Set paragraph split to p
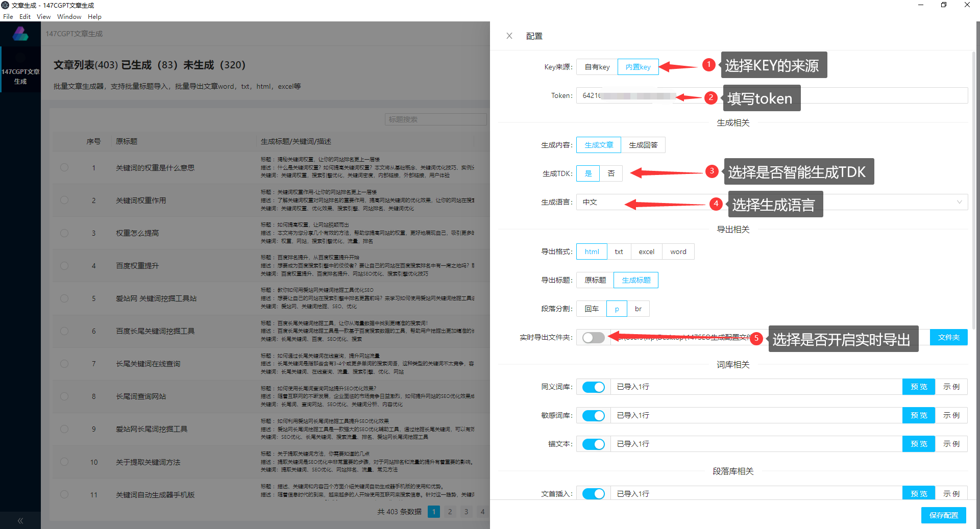The width and height of the screenshot is (980, 529). [x=617, y=309]
